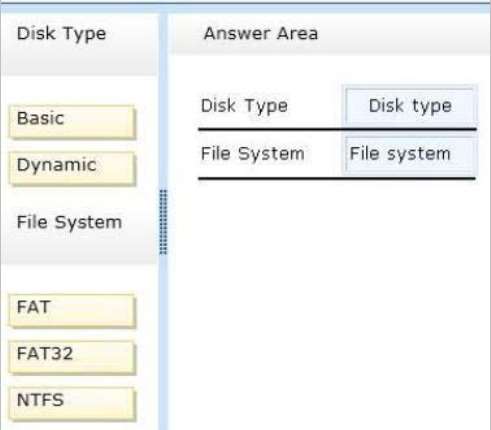Pick the NTFS file system tile
This screenshot has height=430, width=491.
[x=72, y=404]
